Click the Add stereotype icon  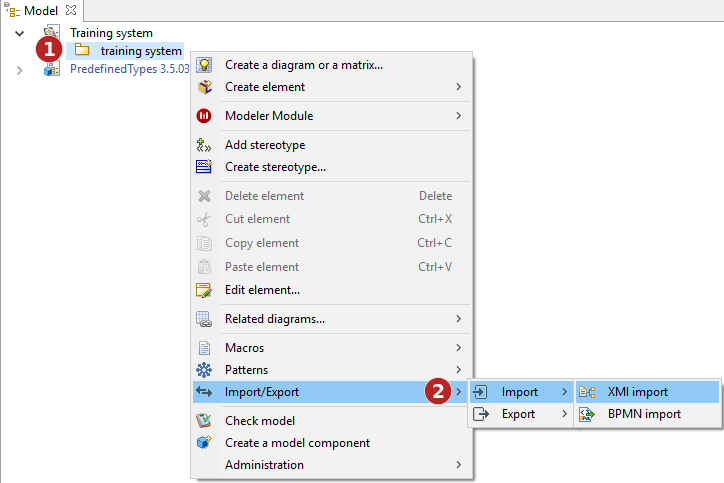coord(204,145)
